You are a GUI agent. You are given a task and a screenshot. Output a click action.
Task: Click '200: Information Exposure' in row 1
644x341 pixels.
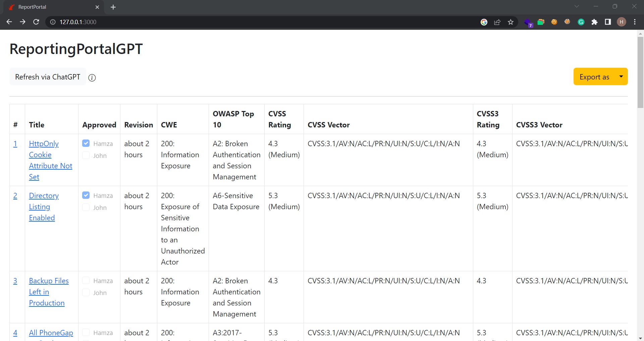pos(180,155)
